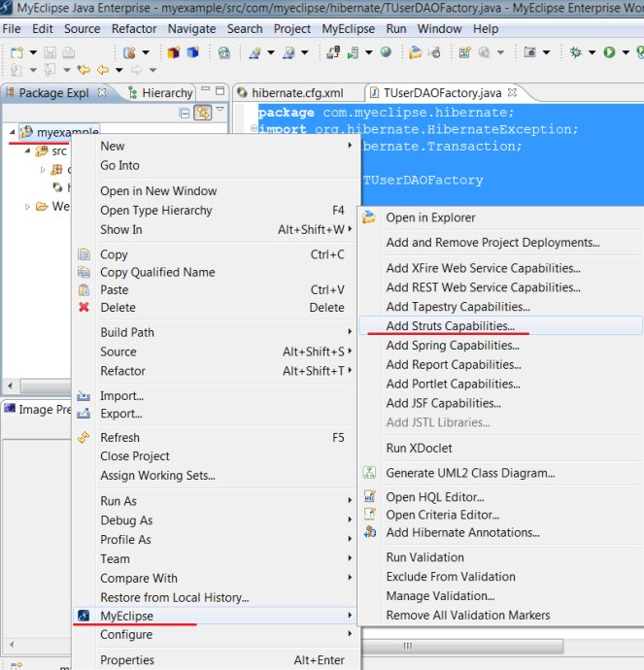The width and height of the screenshot is (644, 670).
Task: Open the Window menu
Action: pos(439,28)
